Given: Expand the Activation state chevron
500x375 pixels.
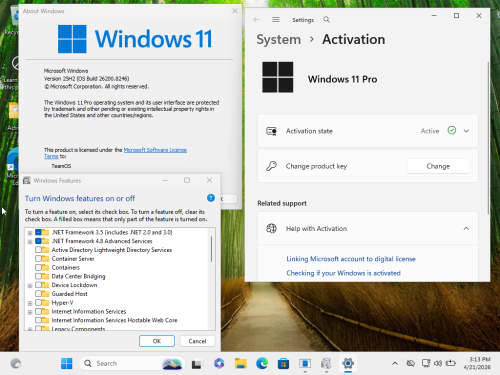Looking at the screenshot, I should point(466,131).
